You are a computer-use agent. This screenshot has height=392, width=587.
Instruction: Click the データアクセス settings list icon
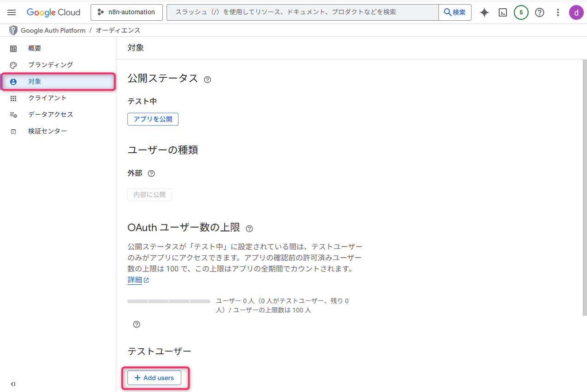(13, 115)
